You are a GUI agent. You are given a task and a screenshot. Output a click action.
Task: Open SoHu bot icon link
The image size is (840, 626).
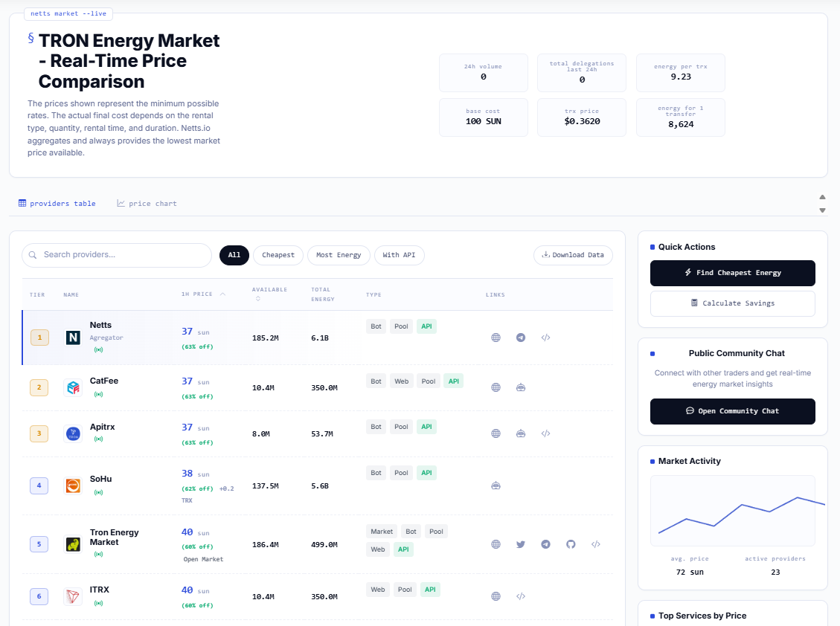pyautogui.click(x=496, y=485)
